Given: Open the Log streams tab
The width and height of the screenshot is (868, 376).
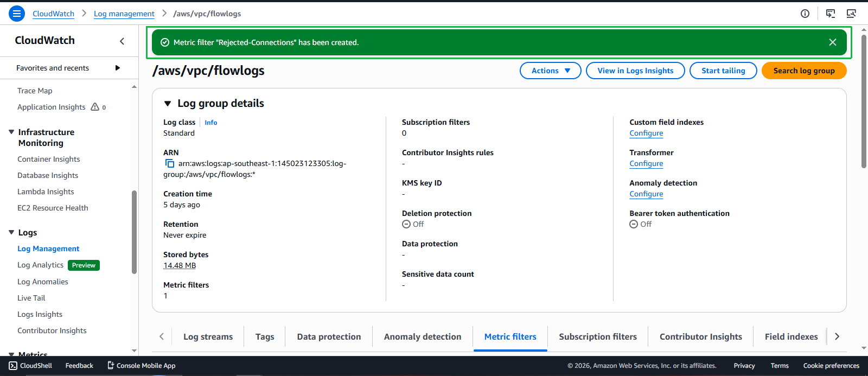Looking at the screenshot, I should tap(208, 336).
